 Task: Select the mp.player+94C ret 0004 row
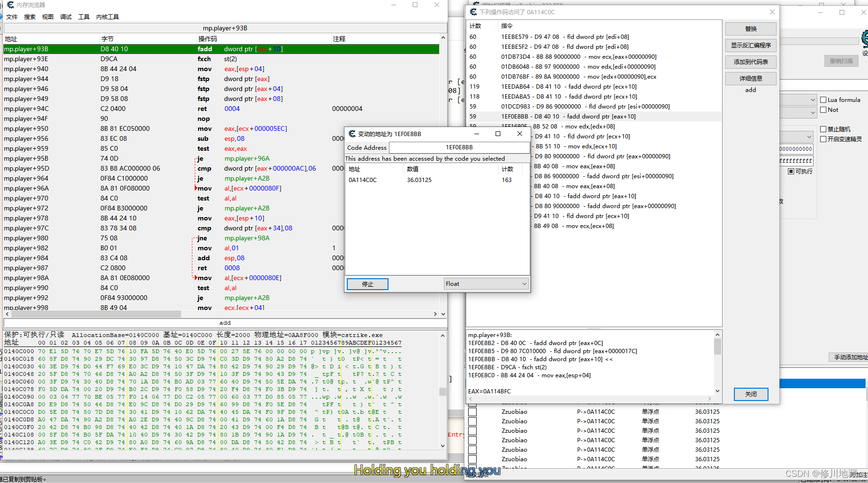[221, 109]
